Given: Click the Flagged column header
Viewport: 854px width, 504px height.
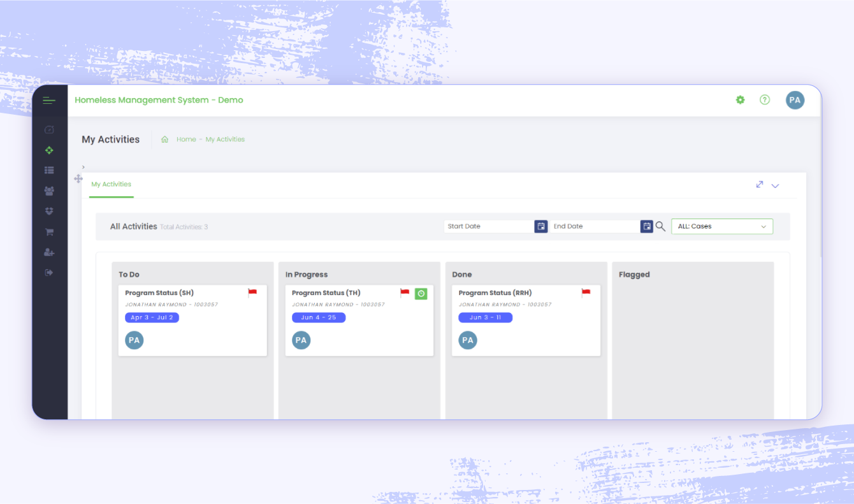Looking at the screenshot, I should pyautogui.click(x=634, y=275).
